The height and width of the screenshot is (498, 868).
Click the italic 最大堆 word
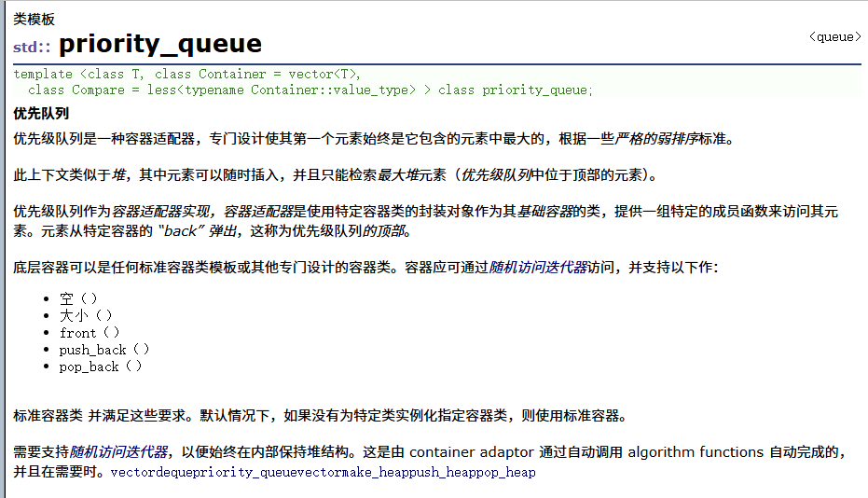pyautogui.click(x=397, y=175)
